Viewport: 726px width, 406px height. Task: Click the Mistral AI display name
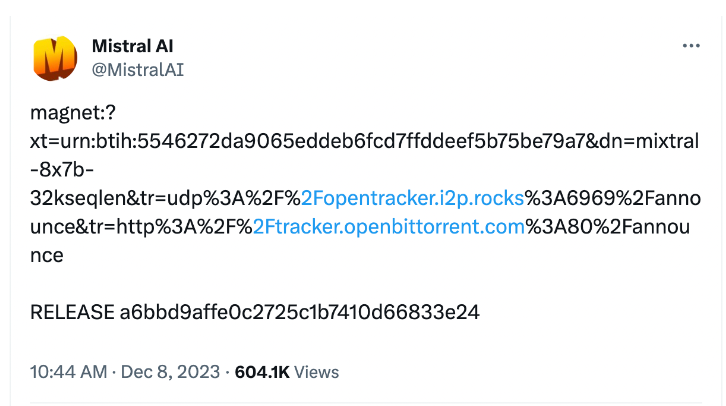pyautogui.click(x=132, y=46)
